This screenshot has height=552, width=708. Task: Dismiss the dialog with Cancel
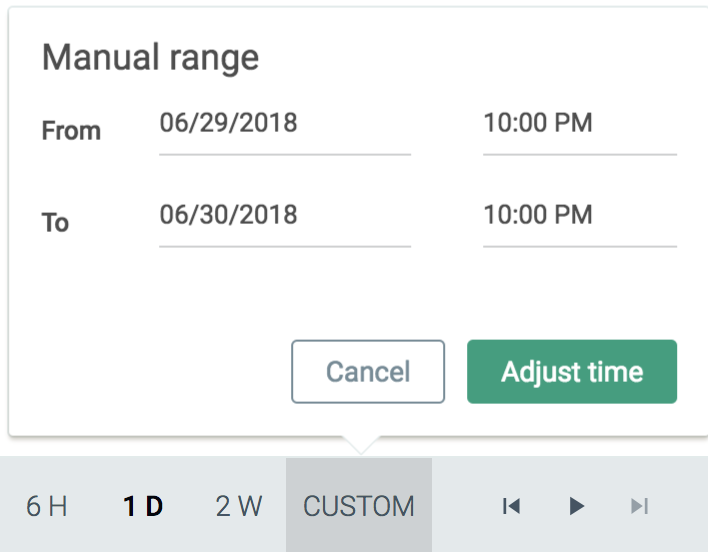(x=368, y=371)
